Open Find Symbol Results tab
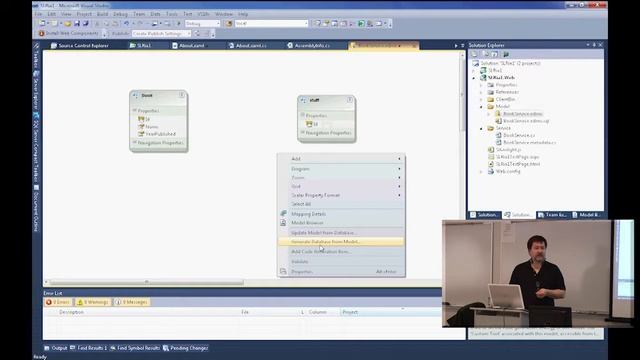The image size is (640, 360). pos(135,348)
